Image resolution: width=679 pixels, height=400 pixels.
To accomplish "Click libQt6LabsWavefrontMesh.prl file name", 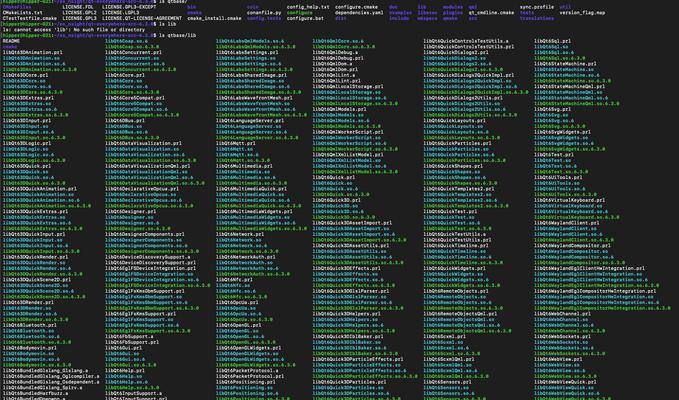I will (254, 98).
